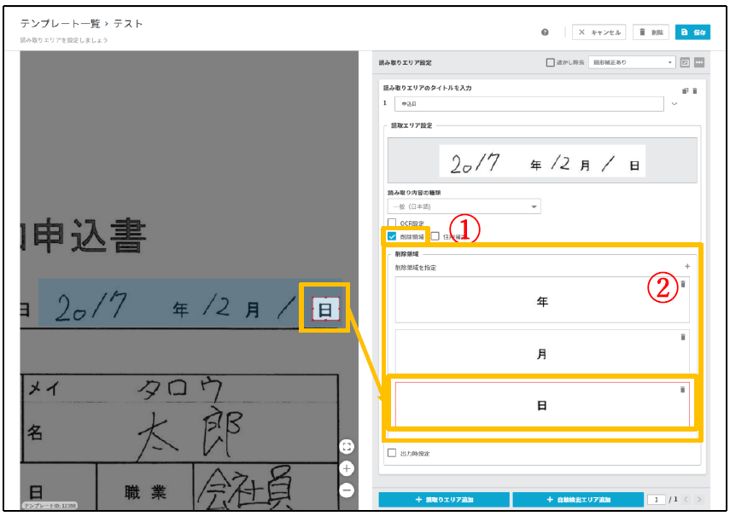Remove the 月 deletion region via trash icon
This screenshot has width=730, height=516.
tap(683, 337)
